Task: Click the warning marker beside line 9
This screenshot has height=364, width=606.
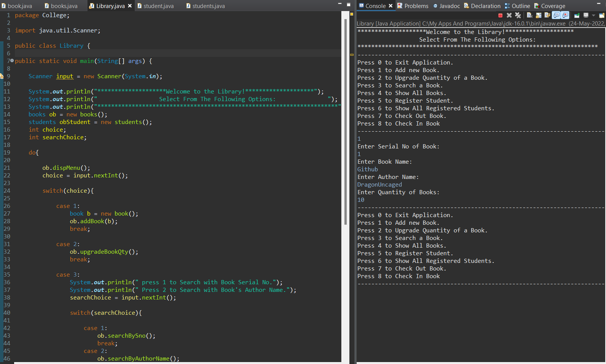Action: (2, 76)
